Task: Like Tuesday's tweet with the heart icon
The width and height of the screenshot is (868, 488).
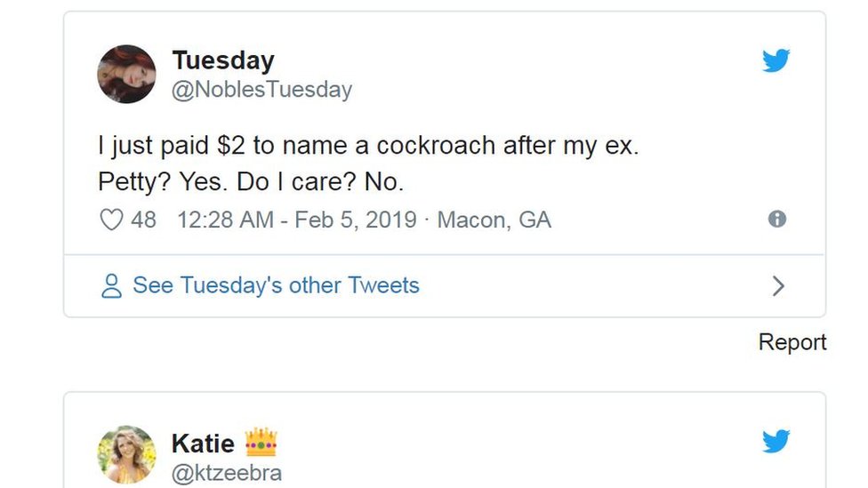Action: (x=110, y=220)
